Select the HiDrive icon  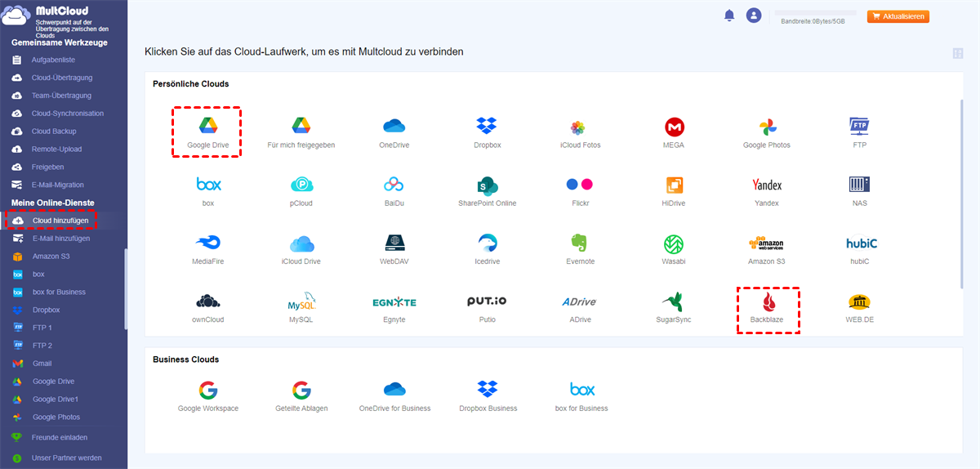674,185
